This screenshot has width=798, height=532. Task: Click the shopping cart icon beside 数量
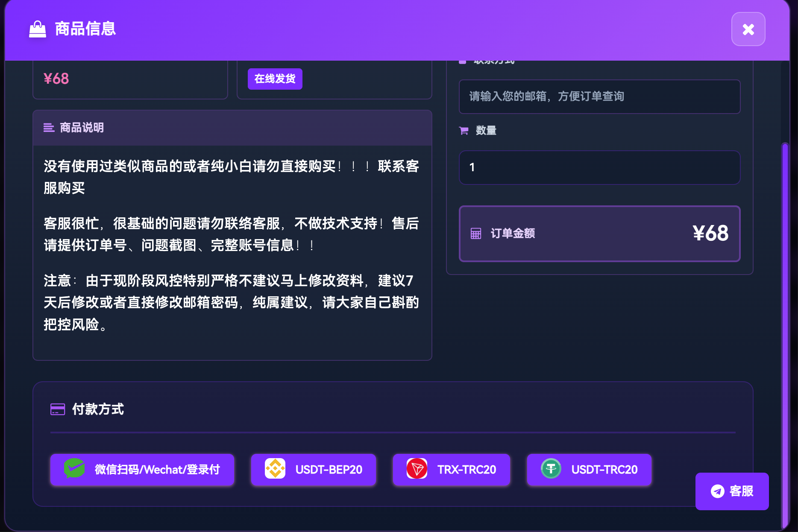(x=464, y=131)
